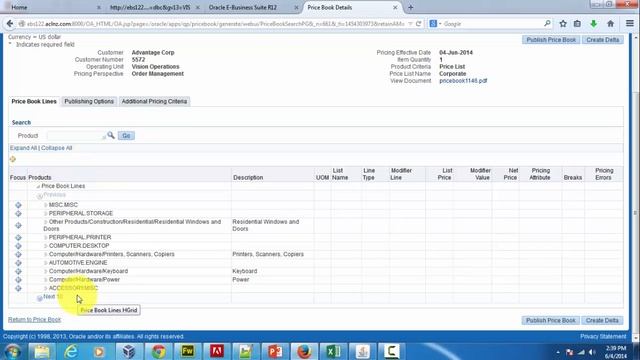Click the browser back arrow
640x360 pixels.
(10, 24)
